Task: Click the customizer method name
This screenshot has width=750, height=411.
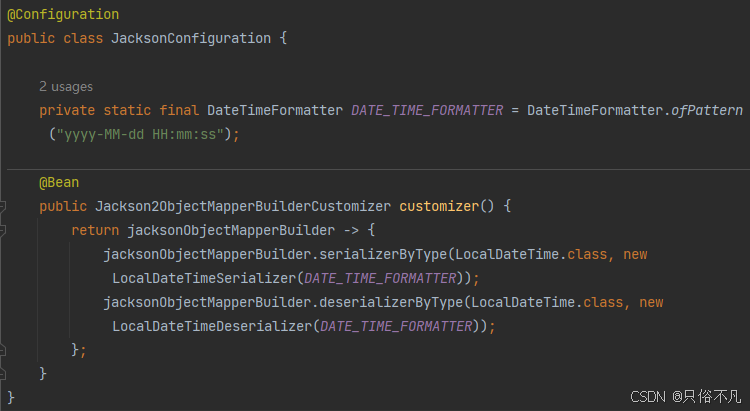Action: pyautogui.click(x=439, y=207)
